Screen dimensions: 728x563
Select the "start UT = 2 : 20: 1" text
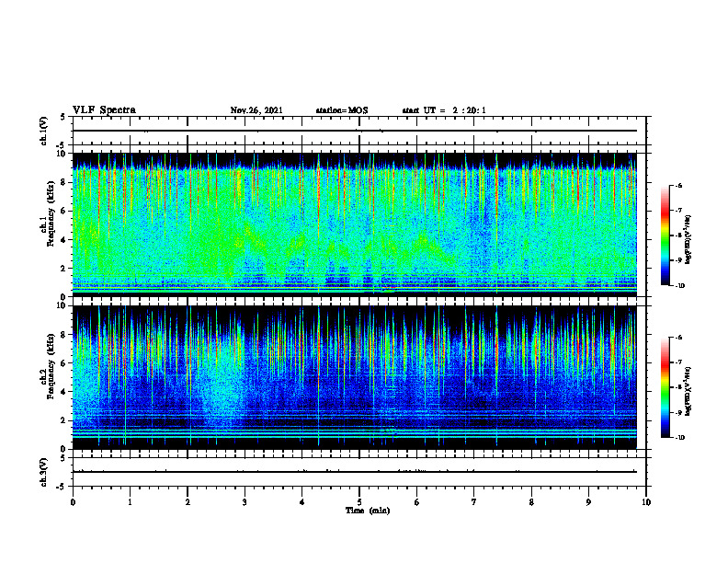coord(444,110)
